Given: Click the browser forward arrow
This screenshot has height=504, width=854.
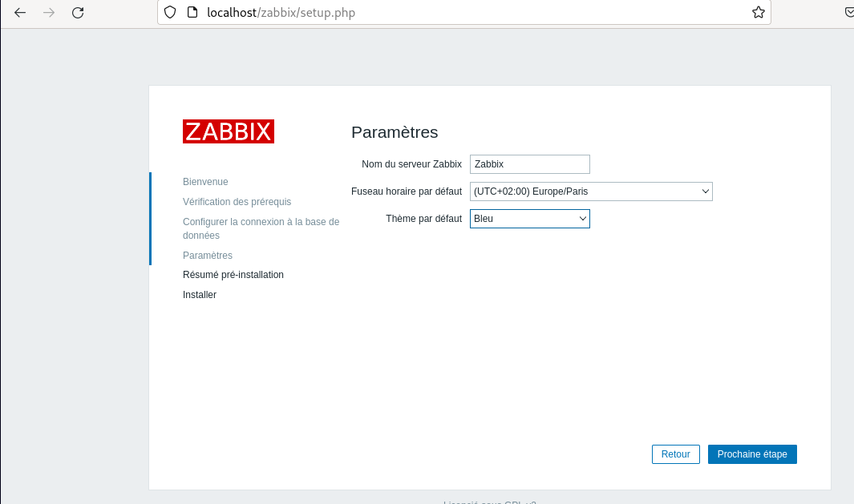Looking at the screenshot, I should pos(49,13).
